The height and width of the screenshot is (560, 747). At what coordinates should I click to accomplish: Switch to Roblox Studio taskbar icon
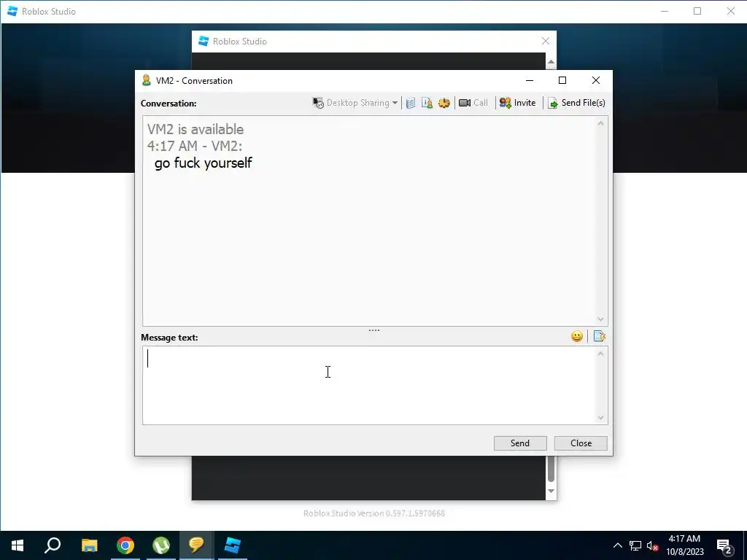233,545
